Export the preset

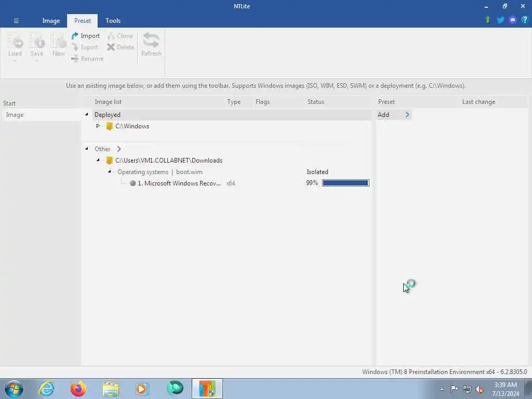(x=85, y=47)
